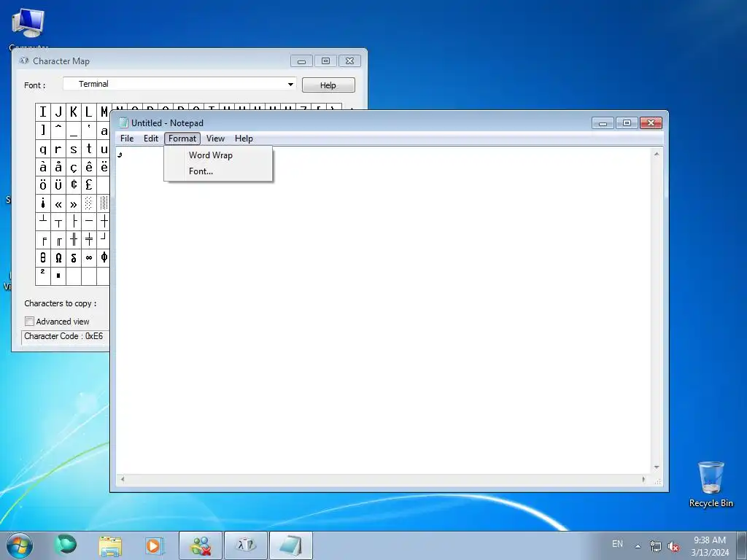Select the 'q' character cell

[43, 149]
